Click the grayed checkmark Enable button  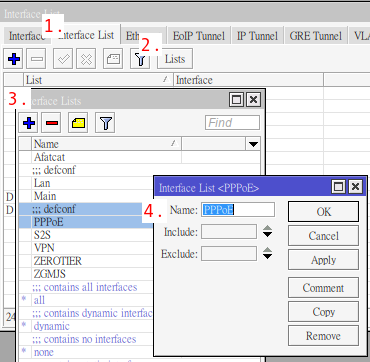(63, 59)
